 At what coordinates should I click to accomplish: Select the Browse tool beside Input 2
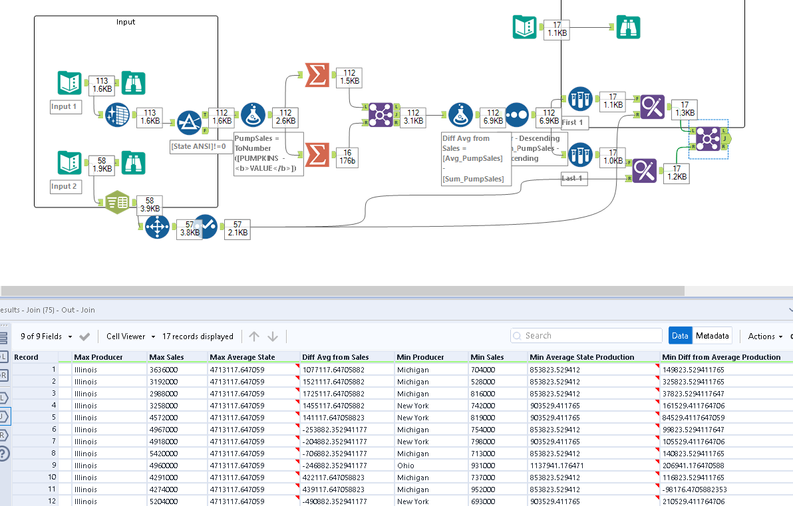coord(134,163)
